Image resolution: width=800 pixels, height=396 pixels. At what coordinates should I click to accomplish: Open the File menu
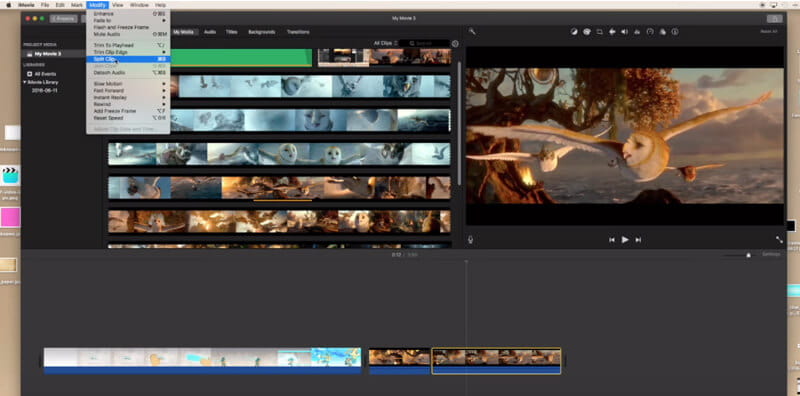pos(45,5)
